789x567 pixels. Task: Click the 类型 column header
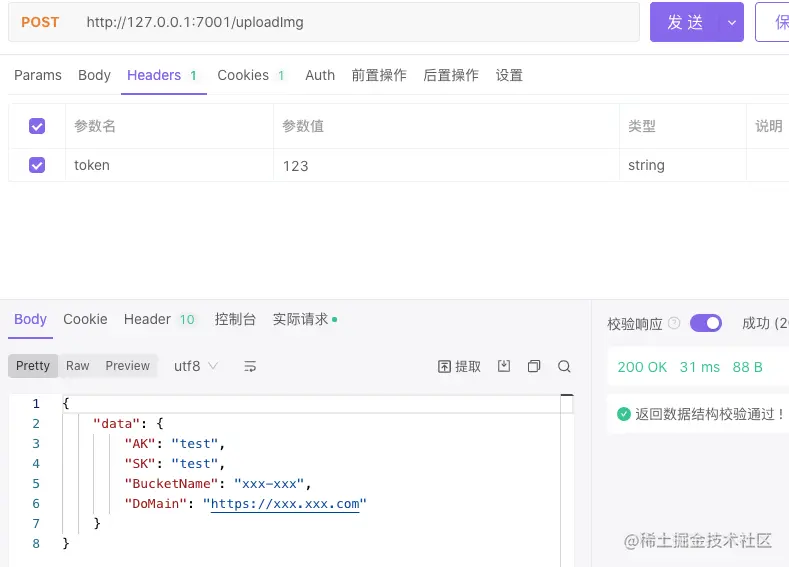click(x=642, y=126)
